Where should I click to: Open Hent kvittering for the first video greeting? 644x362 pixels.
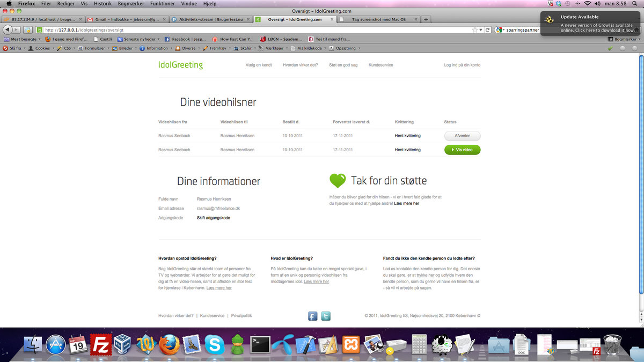pos(407,136)
